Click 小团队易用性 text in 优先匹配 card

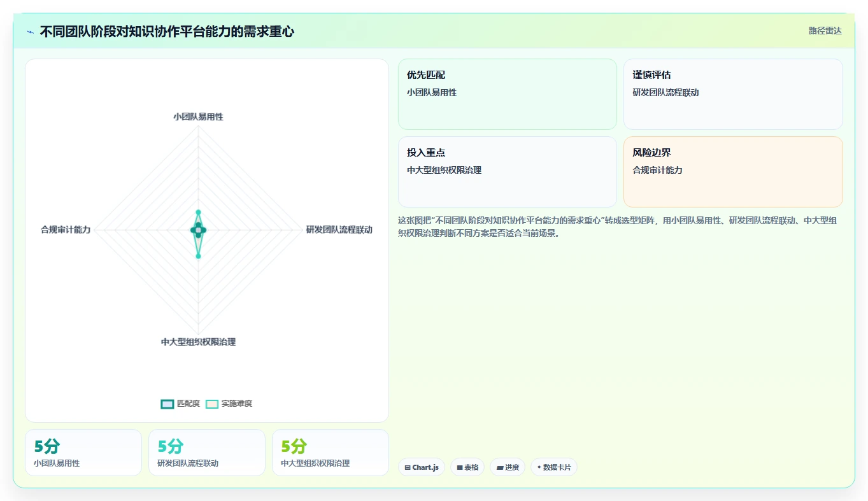point(432,92)
